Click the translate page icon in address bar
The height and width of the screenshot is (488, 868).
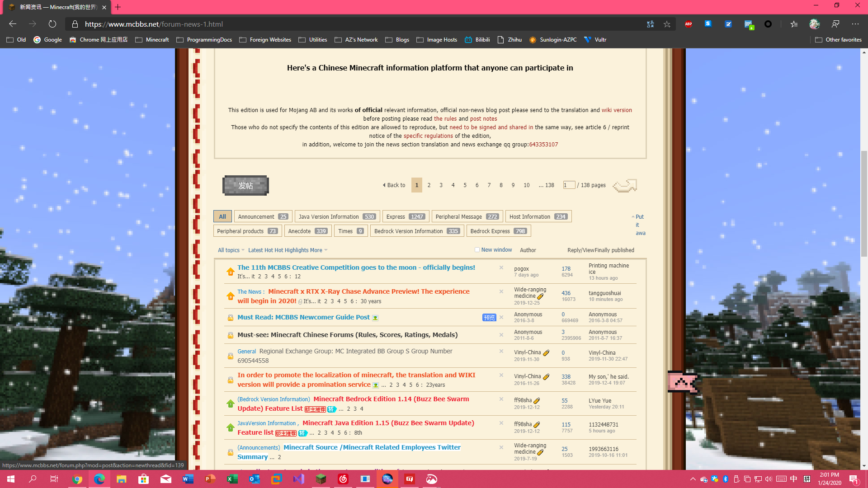[x=650, y=24]
